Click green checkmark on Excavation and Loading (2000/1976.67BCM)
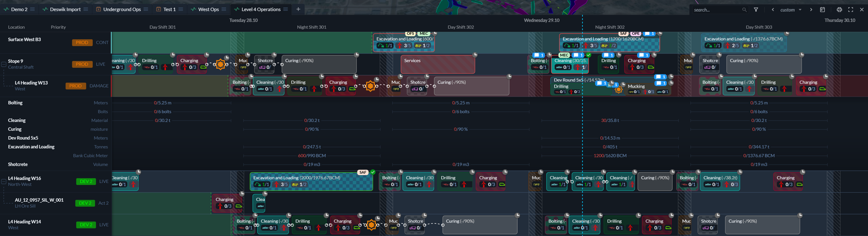868x236 pixels. point(373,172)
